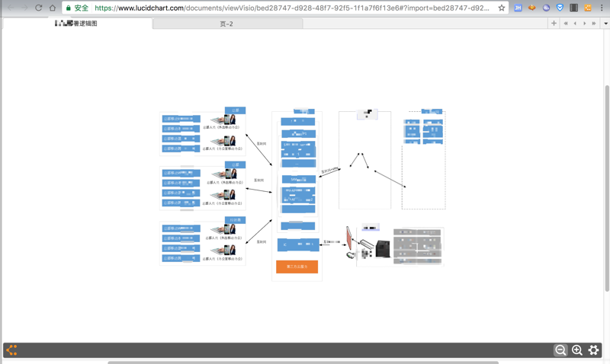Reload the page with the refresh icon
The image size is (610, 364).
(39, 8)
